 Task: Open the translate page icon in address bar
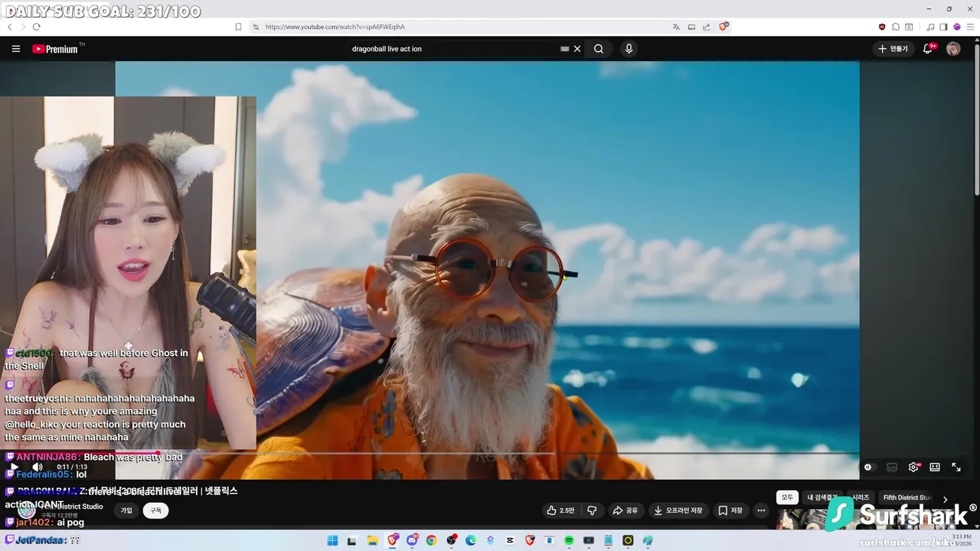(676, 27)
